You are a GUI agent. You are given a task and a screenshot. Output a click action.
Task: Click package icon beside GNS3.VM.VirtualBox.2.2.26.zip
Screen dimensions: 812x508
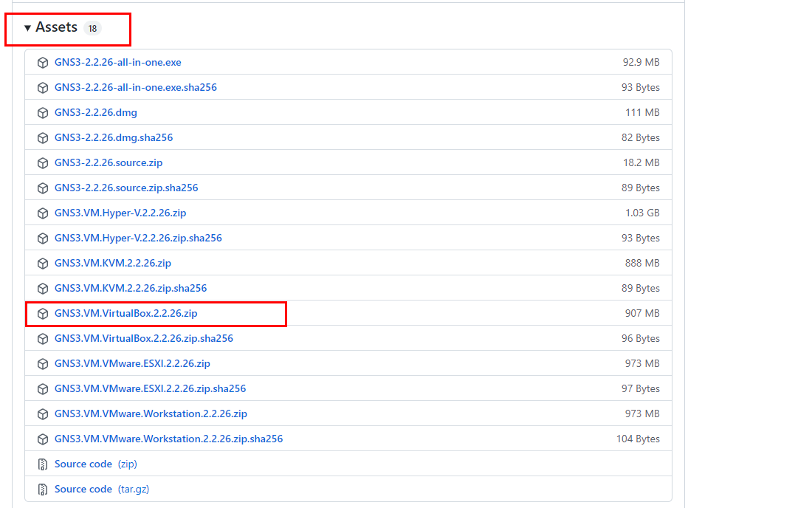[x=43, y=314]
